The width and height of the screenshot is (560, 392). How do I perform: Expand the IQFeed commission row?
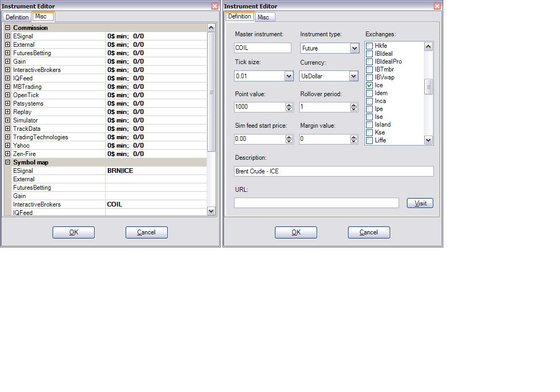click(7, 78)
